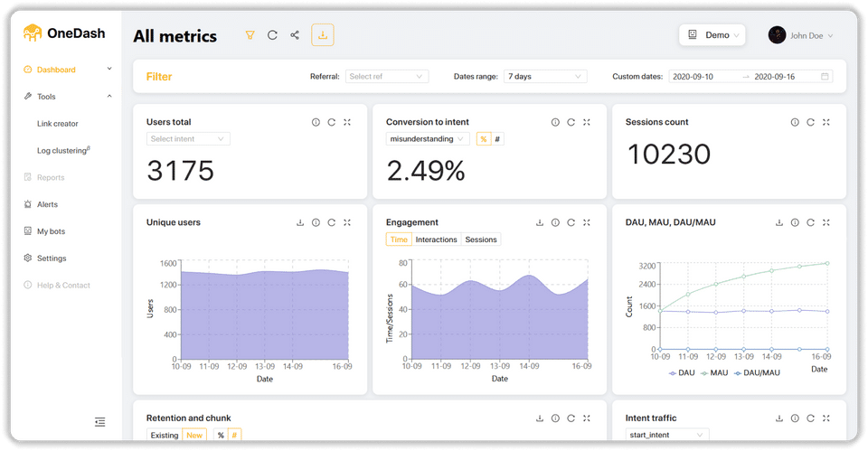Open the John Doe user menu
The width and height of the screenshot is (868, 451).
(800, 35)
